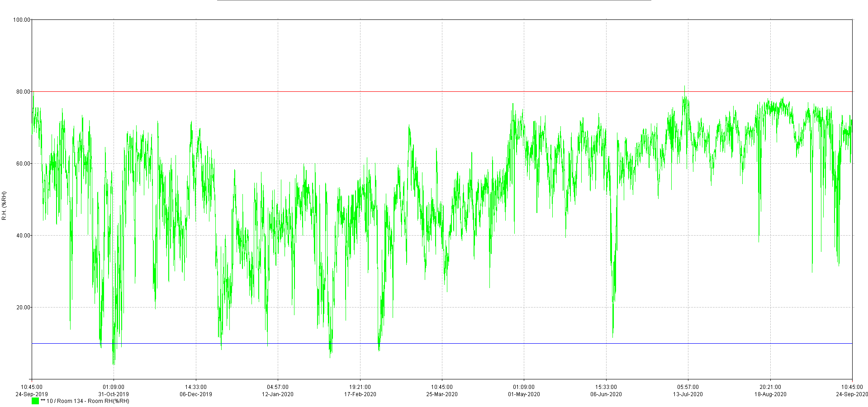
Task: Click the 14:33:00 time label
Action: coord(196,387)
